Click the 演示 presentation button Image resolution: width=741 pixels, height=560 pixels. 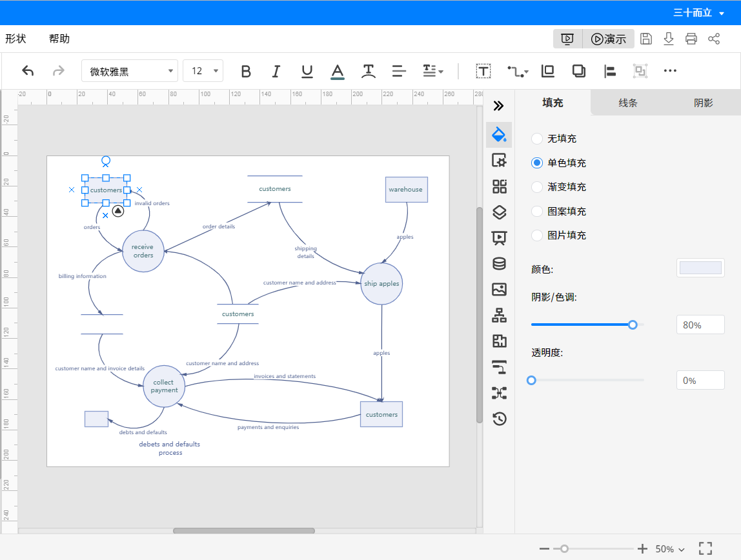point(608,39)
